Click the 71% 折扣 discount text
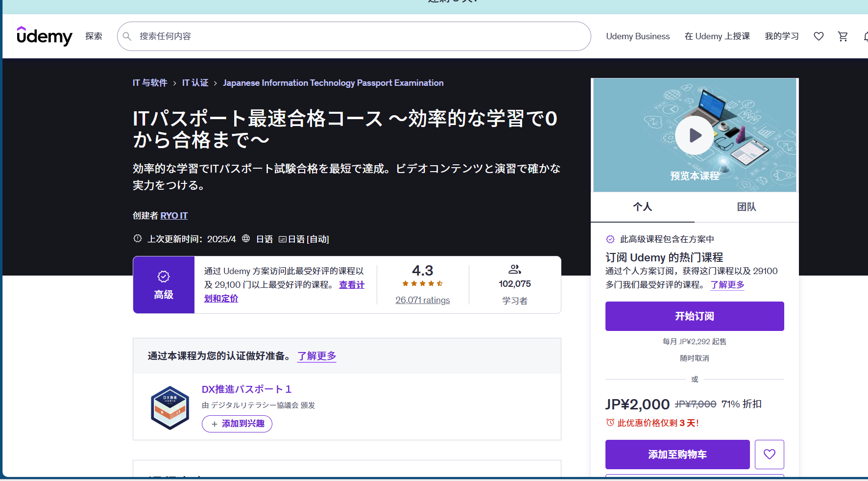Image resolution: width=868 pixels, height=481 pixels. 742,404
